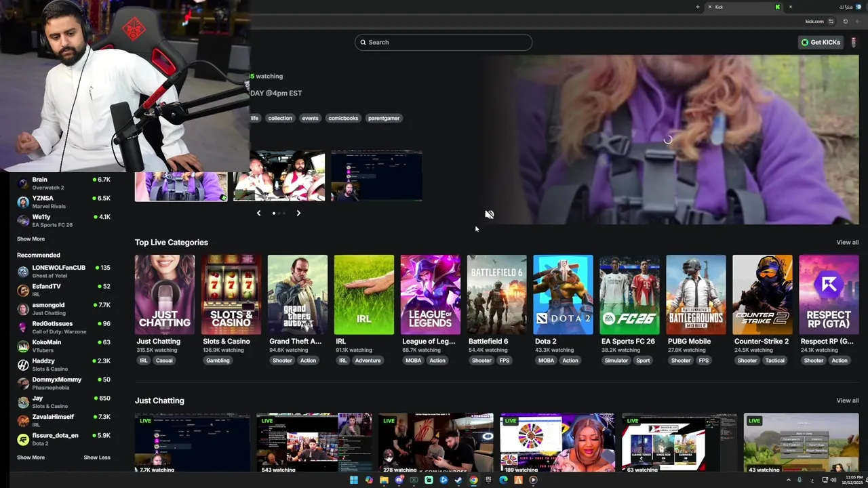Viewport: 868px width, 488px height.
Task: Open Microsoft Edge from the taskbar
Action: (x=503, y=480)
